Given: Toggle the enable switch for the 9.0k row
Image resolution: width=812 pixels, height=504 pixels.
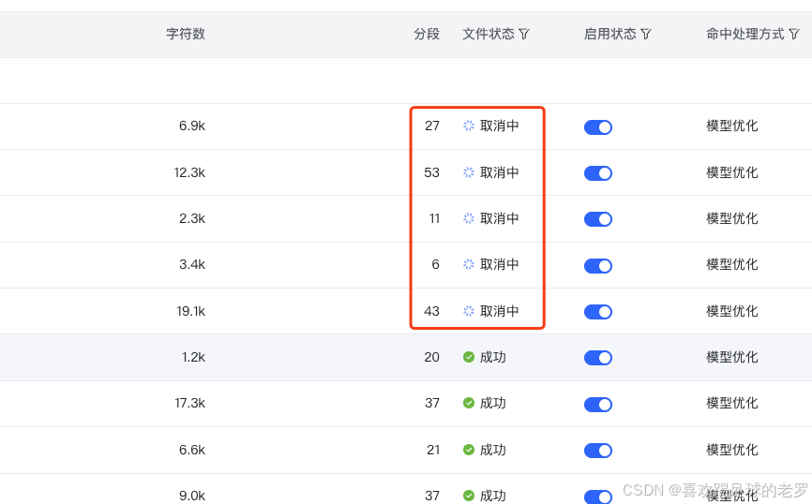Looking at the screenshot, I should tap(598, 497).
